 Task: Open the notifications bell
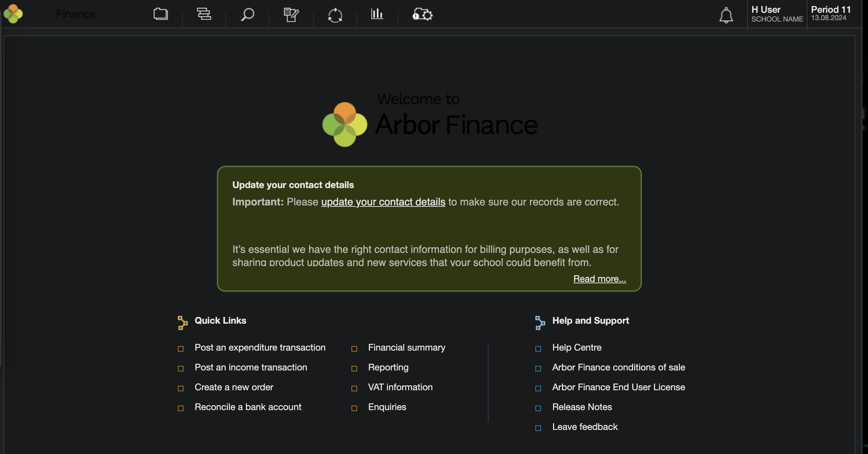pyautogui.click(x=726, y=15)
